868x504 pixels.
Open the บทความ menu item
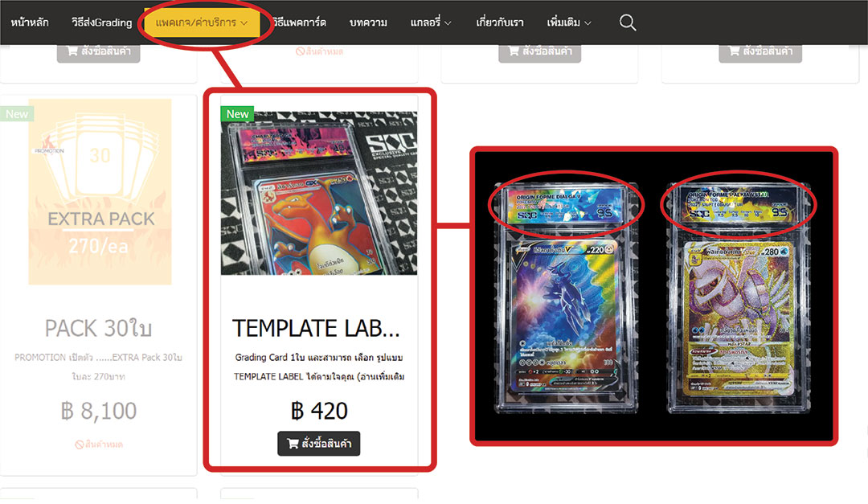point(368,23)
